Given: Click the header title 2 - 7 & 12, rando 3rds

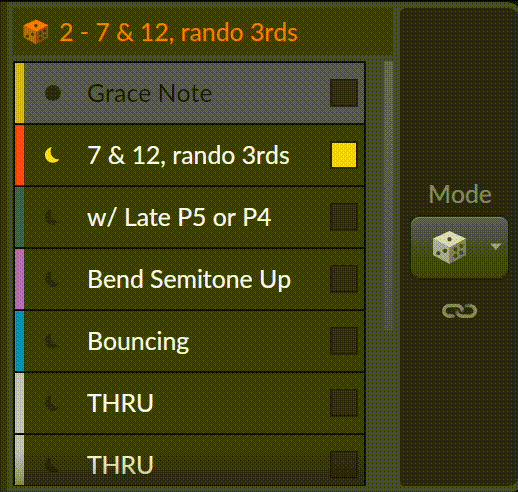Looking at the screenshot, I should [179, 33].
